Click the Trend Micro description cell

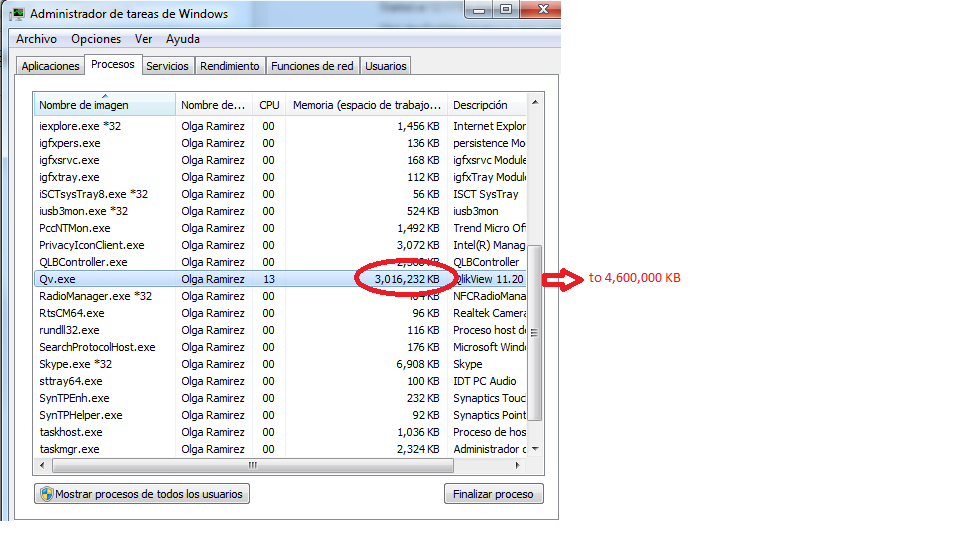489,228
